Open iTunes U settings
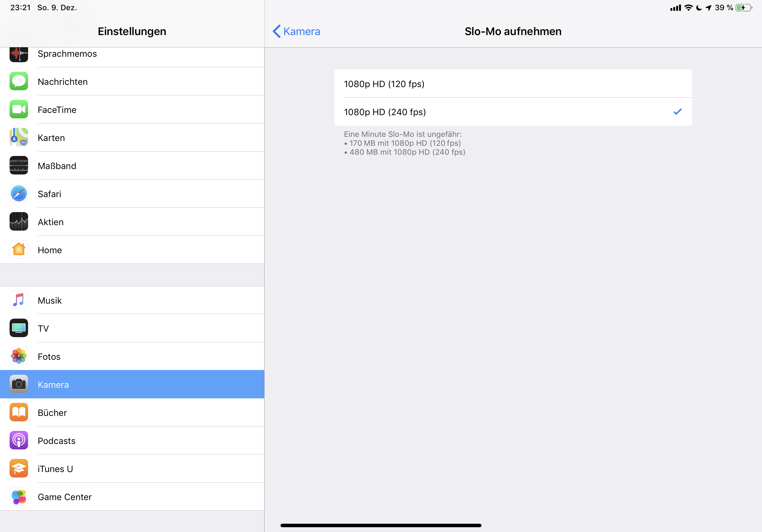The image size is (762, 532). [132, 469]
